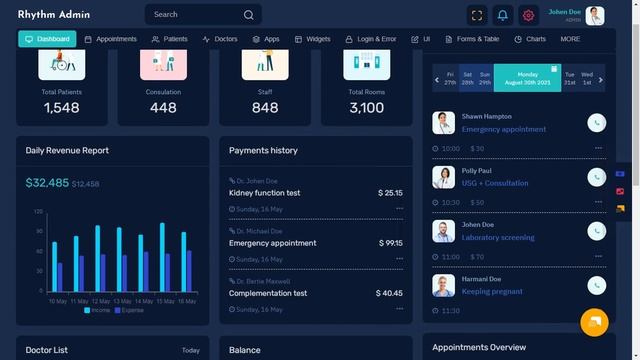Click blue side panel icon
This screenshot has width=640, height=360.
620,174
